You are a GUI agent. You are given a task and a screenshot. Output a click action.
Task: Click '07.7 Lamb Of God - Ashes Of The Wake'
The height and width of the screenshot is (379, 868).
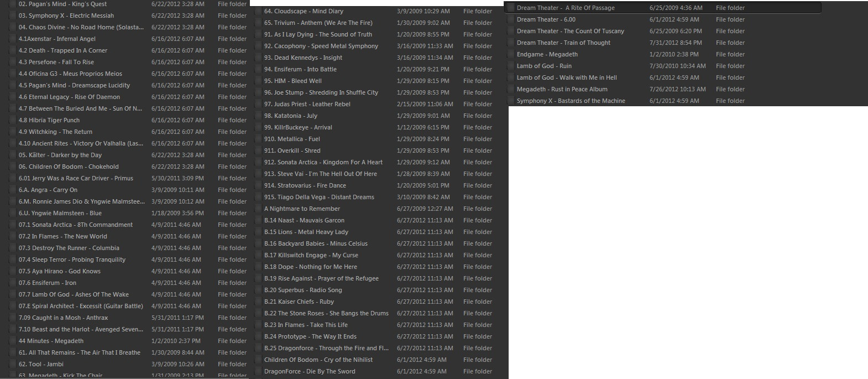[x=74, y=294]
